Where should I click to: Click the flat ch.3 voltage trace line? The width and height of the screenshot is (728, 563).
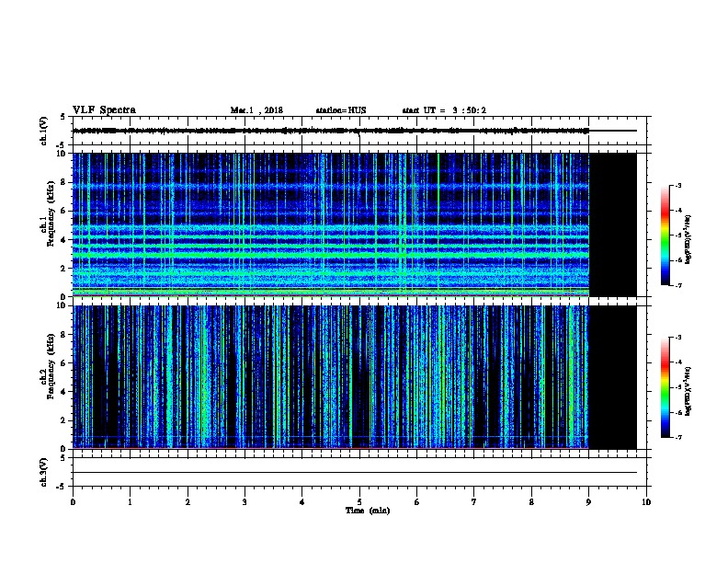355,473
